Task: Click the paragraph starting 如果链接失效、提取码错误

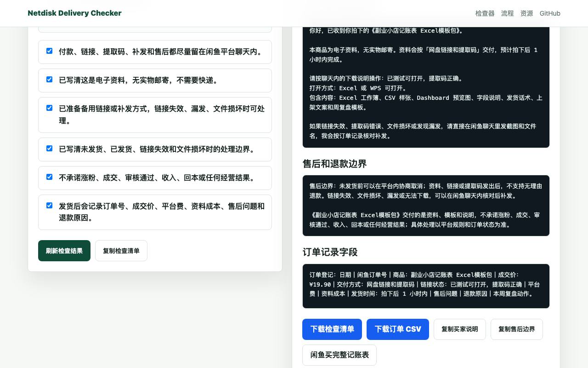Action: click(423, 131)
